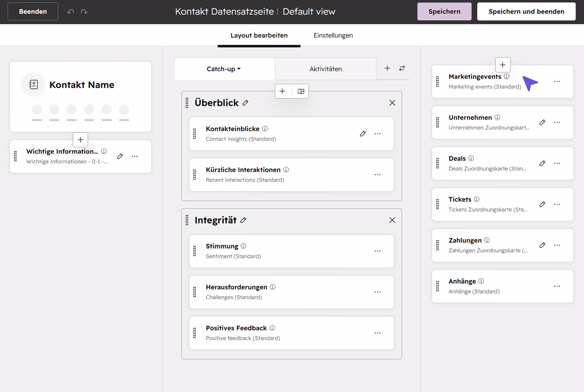Grab the Deals card drag handle

point(437,163)
